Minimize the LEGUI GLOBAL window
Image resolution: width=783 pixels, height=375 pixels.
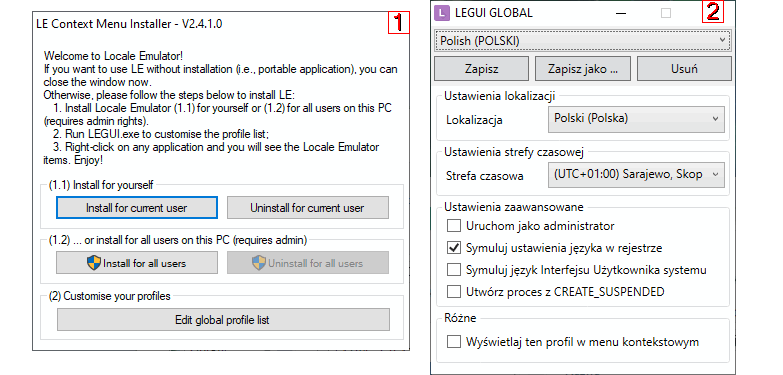pyautogui.click(x=621, y=13)
